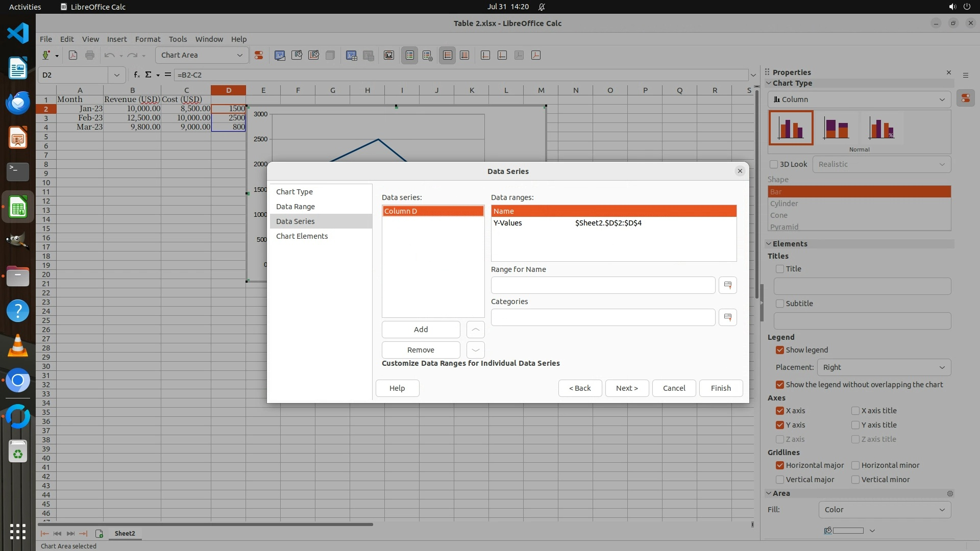This screenshot has width=980, height=551.
Task: Open the Format menu
Action: 148,39
